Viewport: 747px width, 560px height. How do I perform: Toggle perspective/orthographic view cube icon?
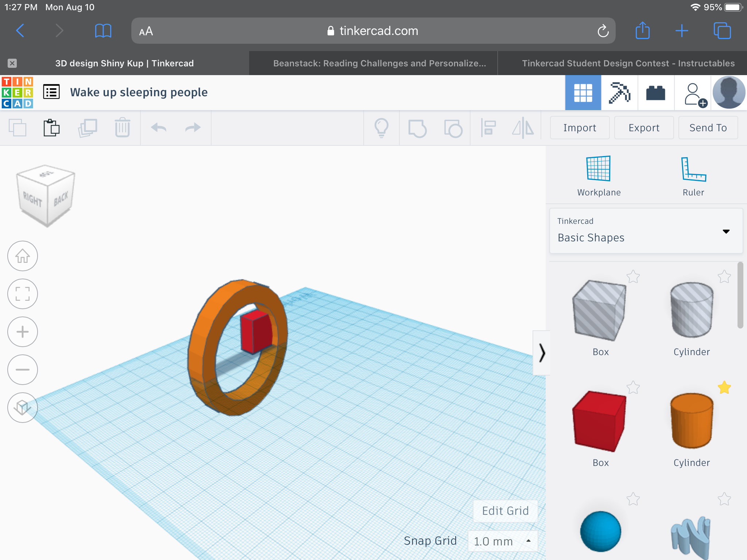click(23, 408)
